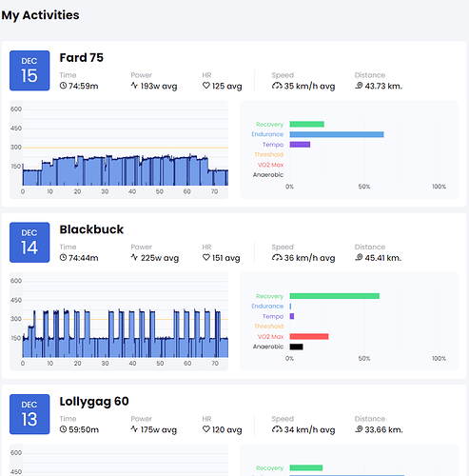
Task: Click the clock icon beside 74:59m
Action: click(63, 86)
